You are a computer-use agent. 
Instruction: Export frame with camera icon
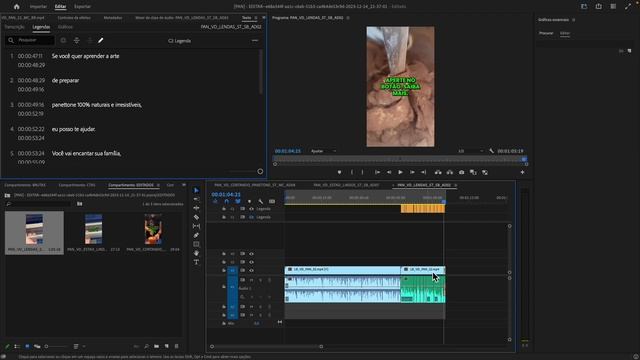[x=461, y=172]
